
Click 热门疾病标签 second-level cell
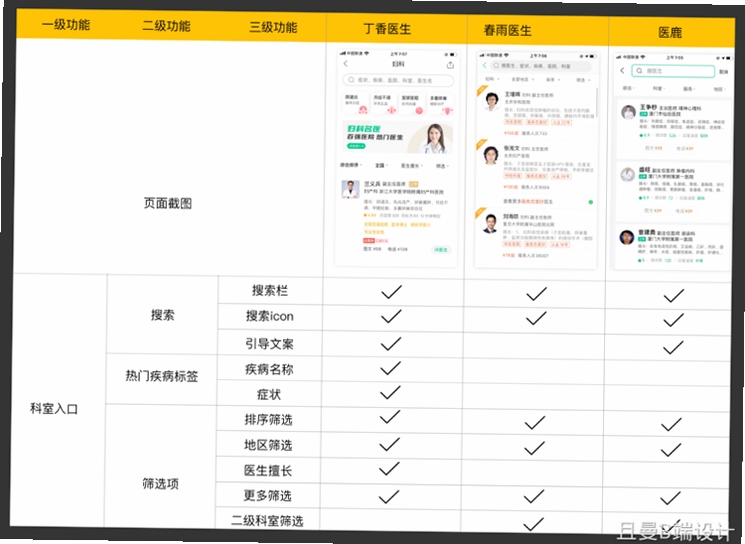pos(162,376)
